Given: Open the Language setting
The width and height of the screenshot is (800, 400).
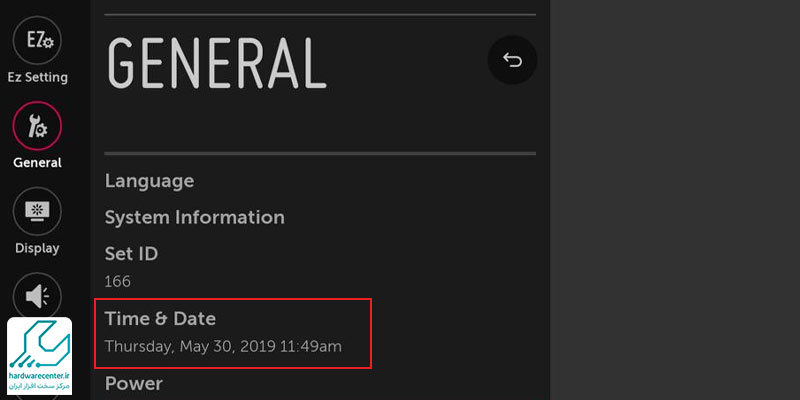Looking at the screenshot, I should tap(149, 181).
